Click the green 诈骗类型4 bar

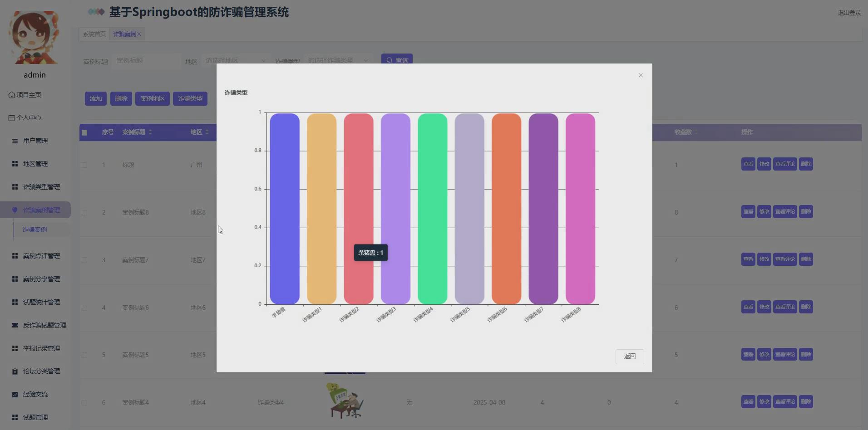433,209
